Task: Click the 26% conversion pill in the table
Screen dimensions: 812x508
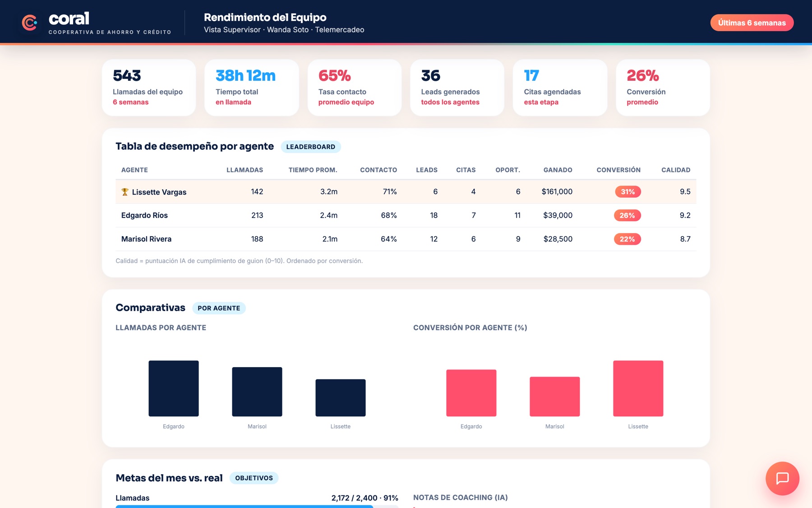Action: (627, 215)
